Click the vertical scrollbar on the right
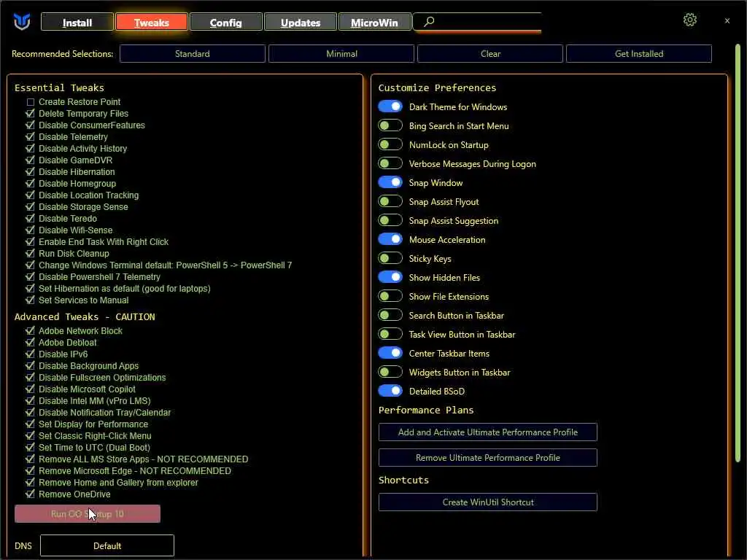This screenshot has width=747, height=560. 738,252
